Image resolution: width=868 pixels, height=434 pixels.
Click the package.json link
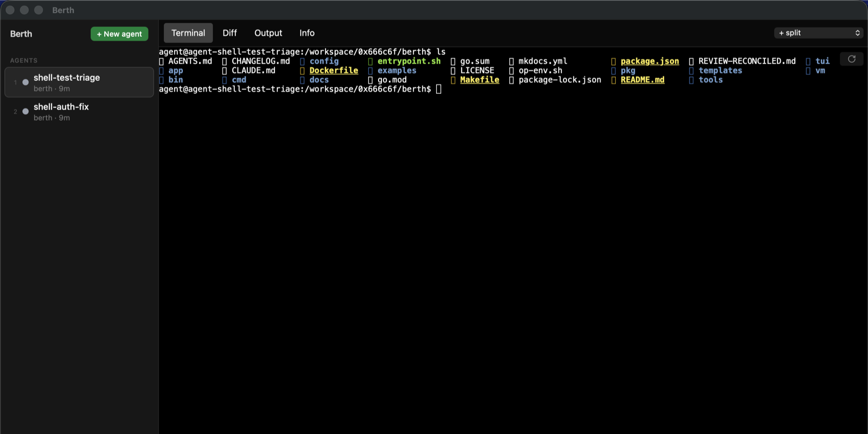(650, 61)
